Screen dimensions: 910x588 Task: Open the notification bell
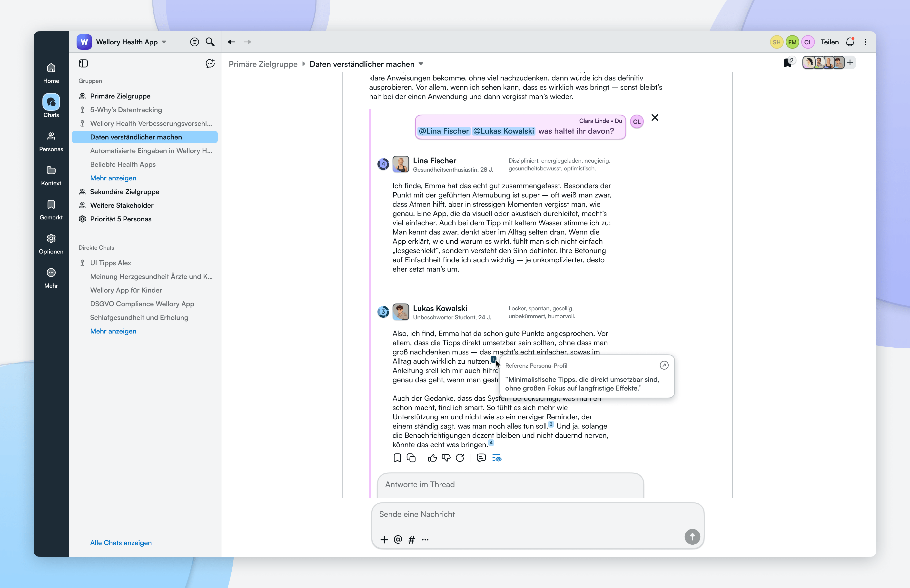click(850, 42)
